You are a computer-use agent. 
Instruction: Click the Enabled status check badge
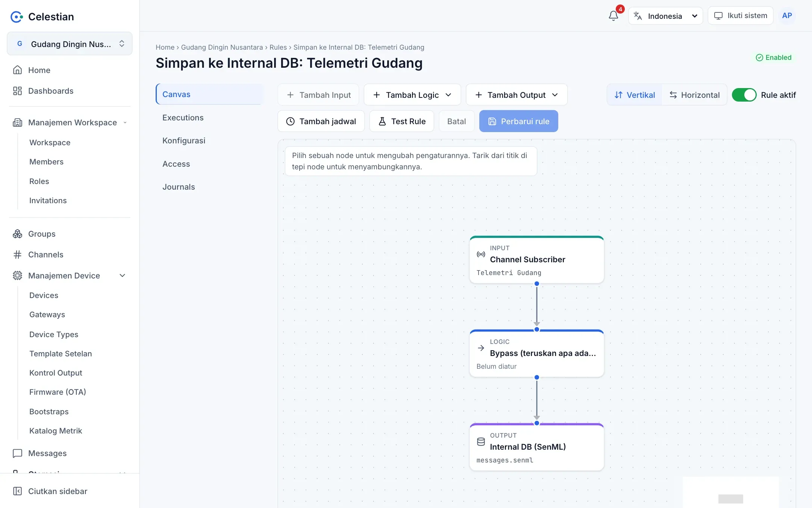click(x=774, y=58)
